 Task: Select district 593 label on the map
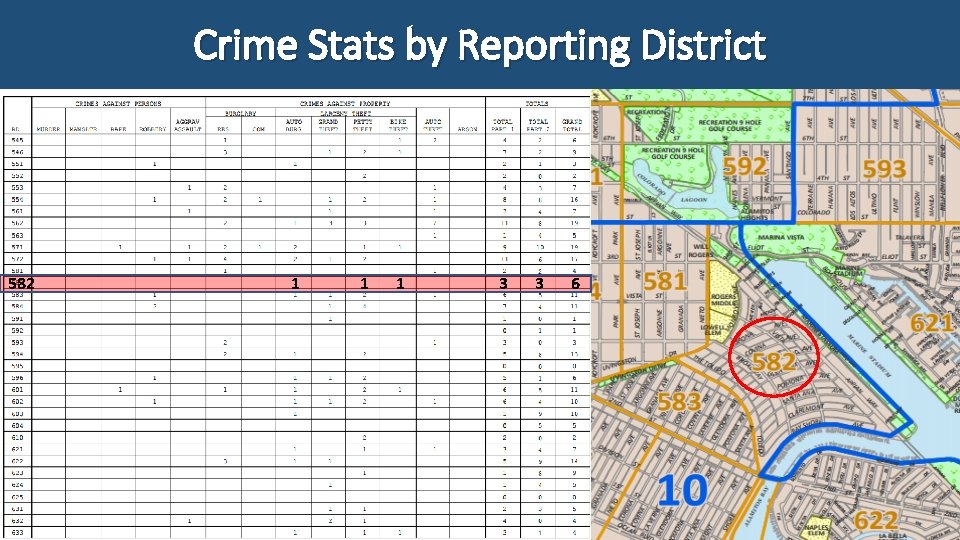coord(883,169)
